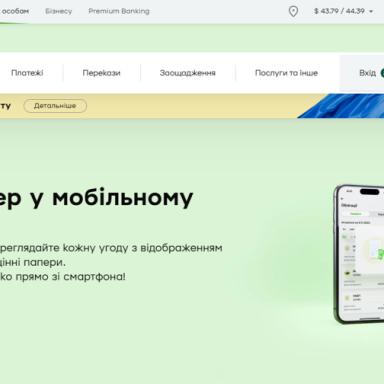
Task: Open the Перекази menu
Action: pos(101,73)
